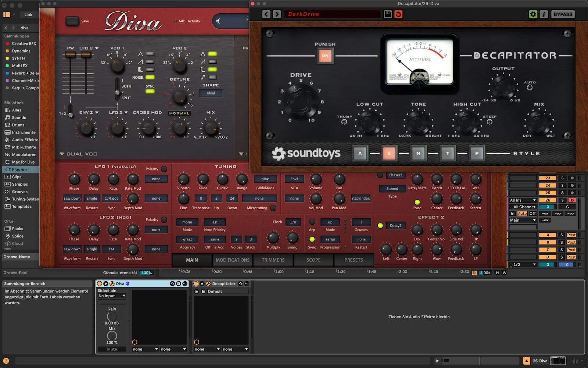Select the Decapitator style E button
The height and width of the screenshot is (368, 588).
click(389, 153)
